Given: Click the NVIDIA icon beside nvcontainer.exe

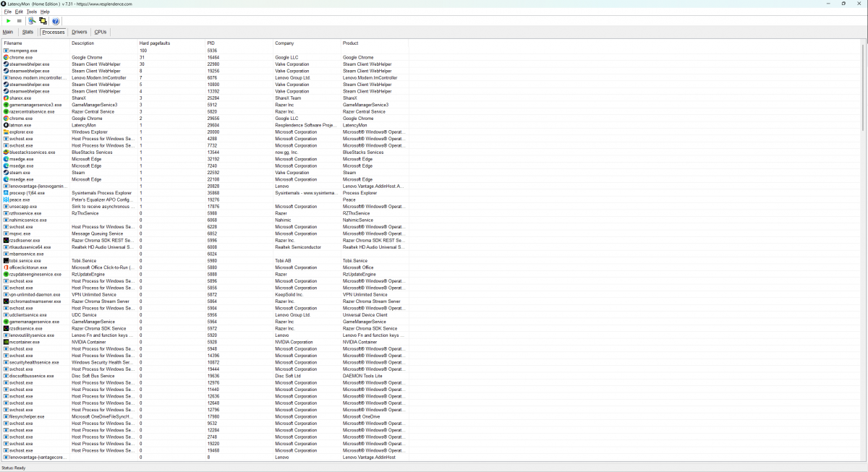Looking at the screenshot, I should point(6,342).
